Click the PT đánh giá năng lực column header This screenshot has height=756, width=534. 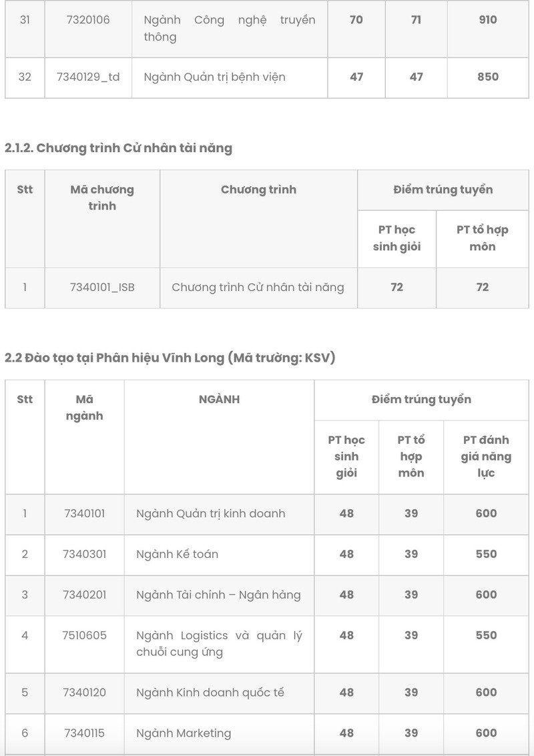coord(486,456)
